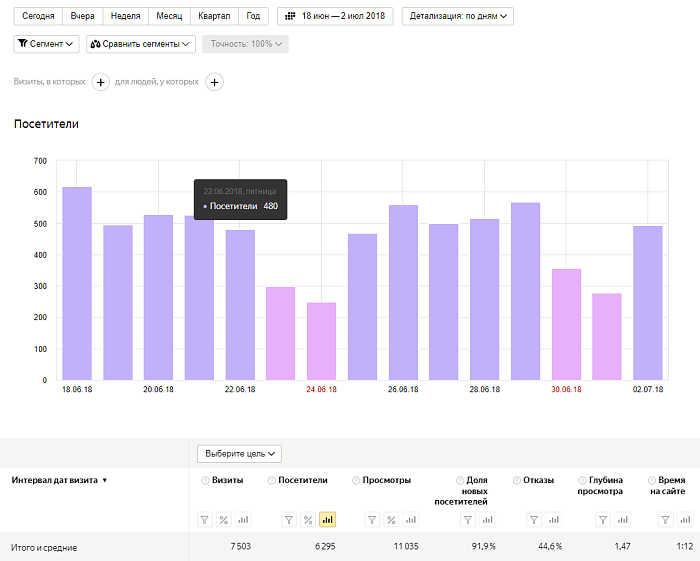Add condition for людей, у которых
Screen dimensions: 700x561
point(214,82)
